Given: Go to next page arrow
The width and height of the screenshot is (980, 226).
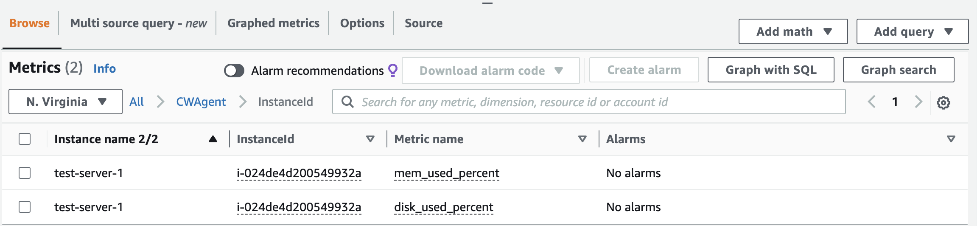Looking at the screenshot, I should click(918, 102).
